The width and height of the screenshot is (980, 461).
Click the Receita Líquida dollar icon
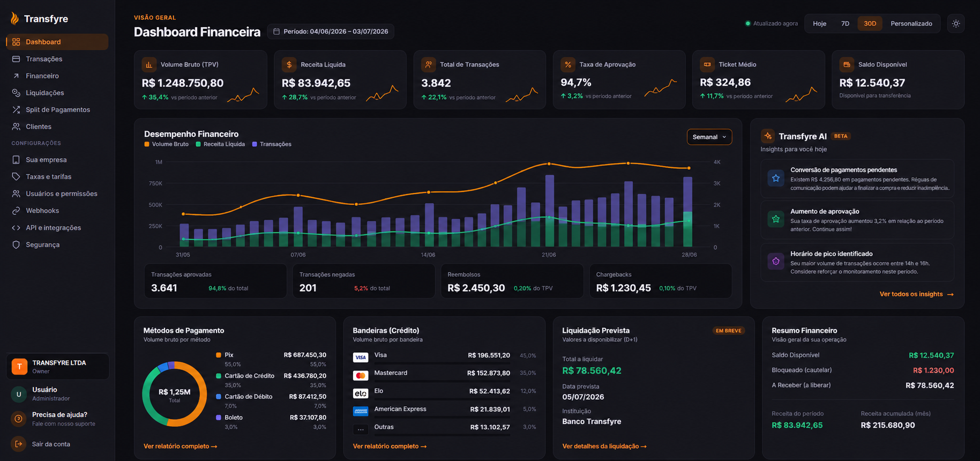[x=289, y=64]
